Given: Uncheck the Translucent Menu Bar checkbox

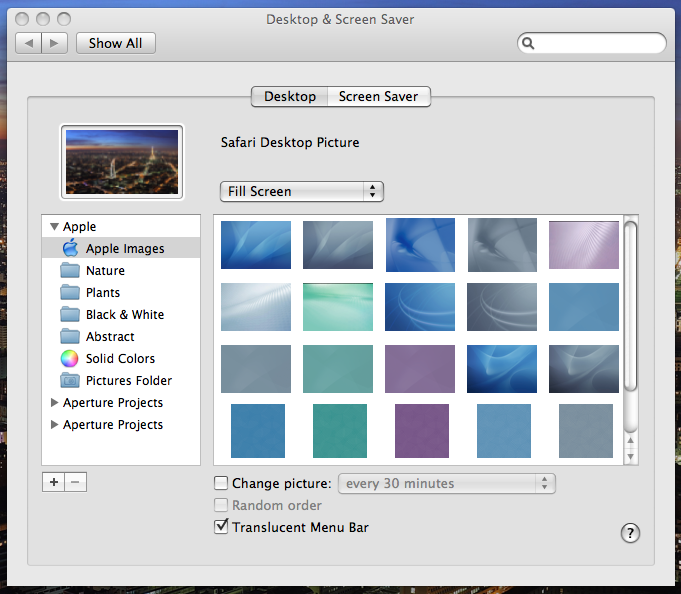Looking at the screenshot, I should 221,527.
